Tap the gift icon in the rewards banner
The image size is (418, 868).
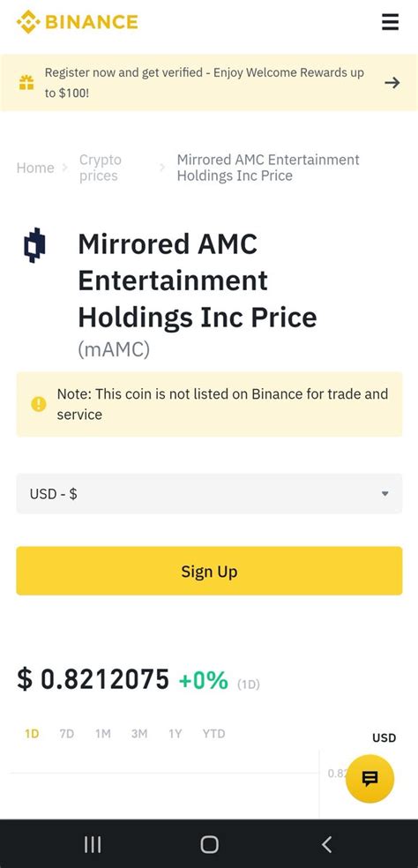coord(26,83)
